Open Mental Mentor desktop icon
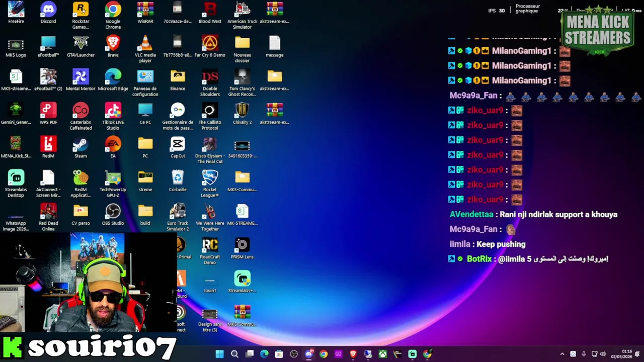Viewport: 644px width, 362px height. [80, 80]
